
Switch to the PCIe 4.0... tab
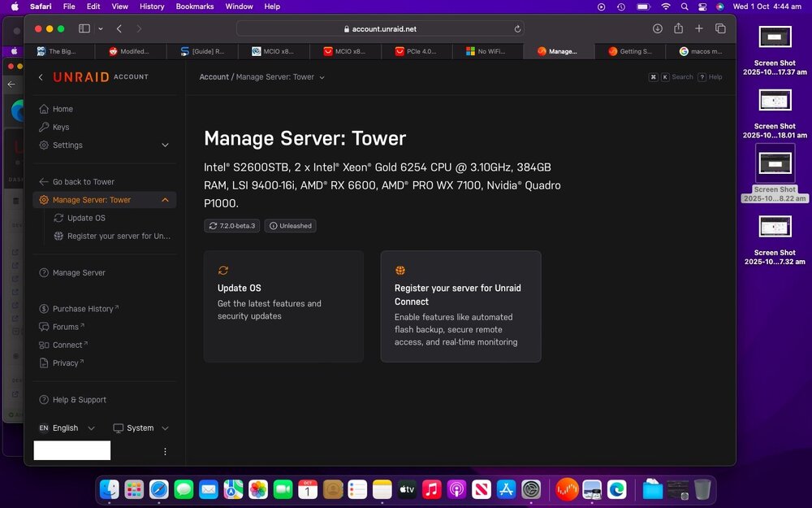tap(417, 51)
